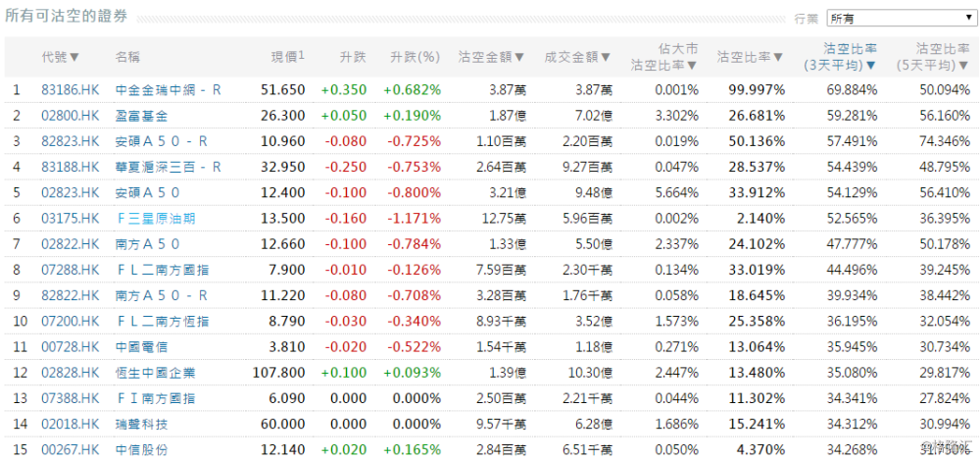Select short ratio 2.140% cell
This screenshot has width=980, height=460.
pyautogui.click(x=760, y=219)
